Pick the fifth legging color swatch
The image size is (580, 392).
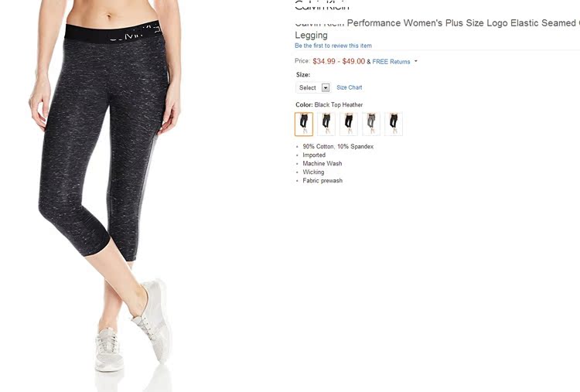pyautogui.click(x=394, y=124)
